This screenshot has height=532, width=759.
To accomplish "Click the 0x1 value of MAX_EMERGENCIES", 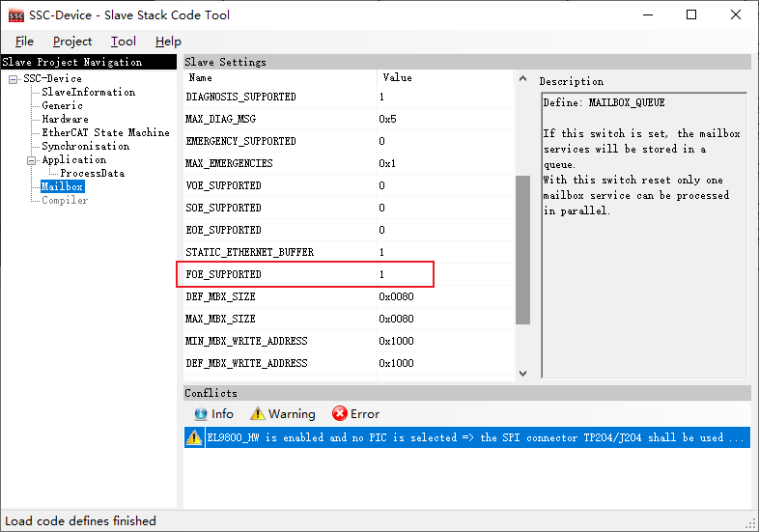I will click(x=387, y=163).
